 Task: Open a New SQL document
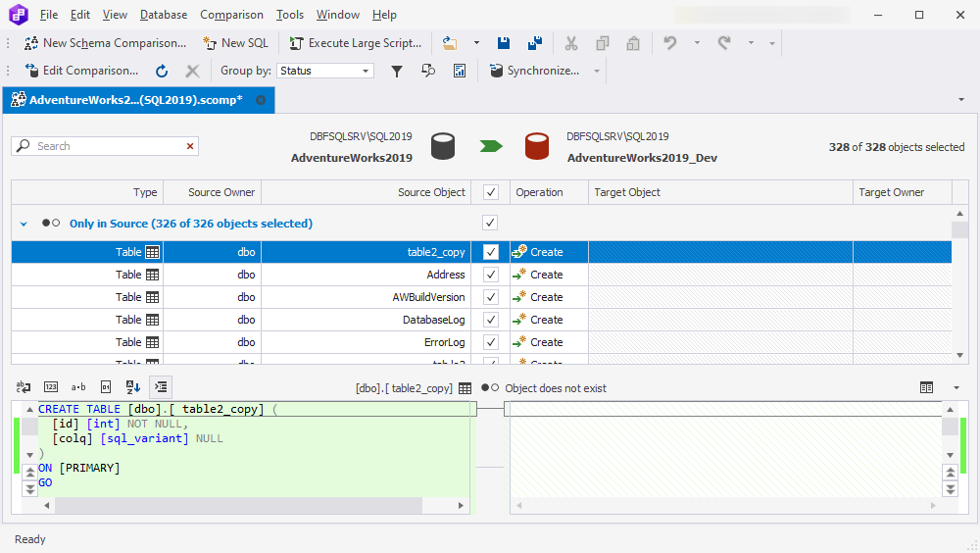[x=235, y=43]
